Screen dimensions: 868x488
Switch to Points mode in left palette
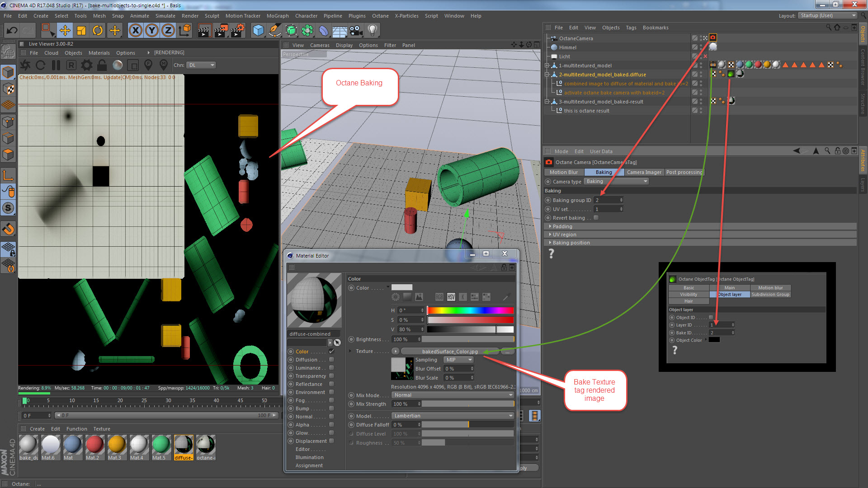8,122
